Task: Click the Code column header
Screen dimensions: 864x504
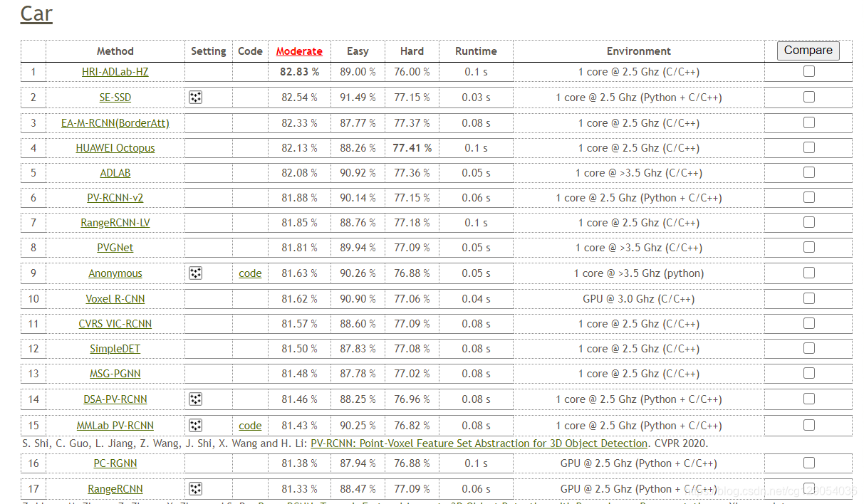Action: point(250,51)
